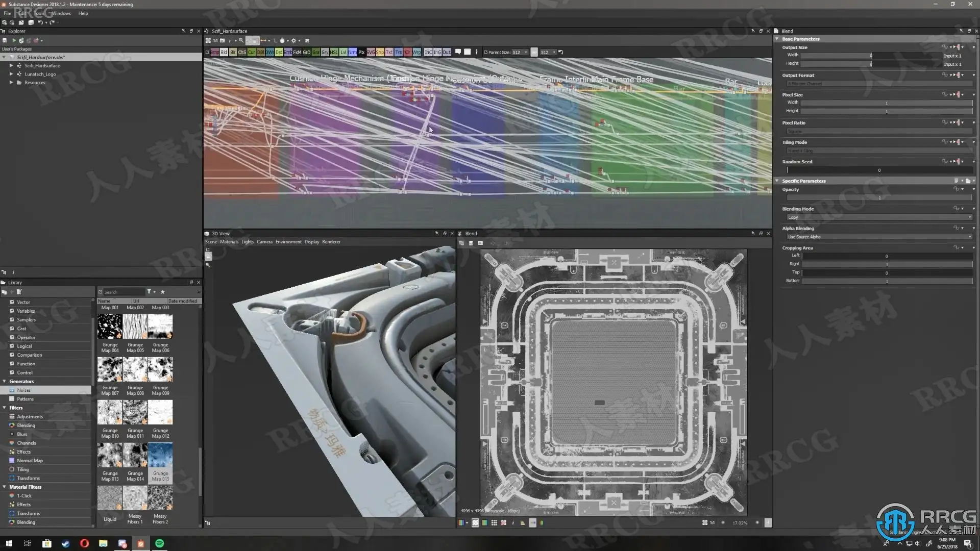Select the Patterns category in Library

[26, 399]
